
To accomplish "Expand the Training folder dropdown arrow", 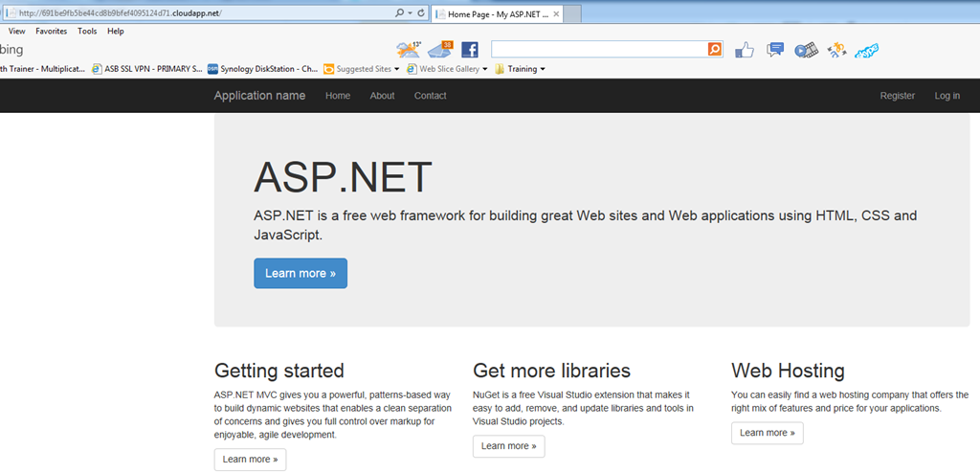I will coord(542,70).
